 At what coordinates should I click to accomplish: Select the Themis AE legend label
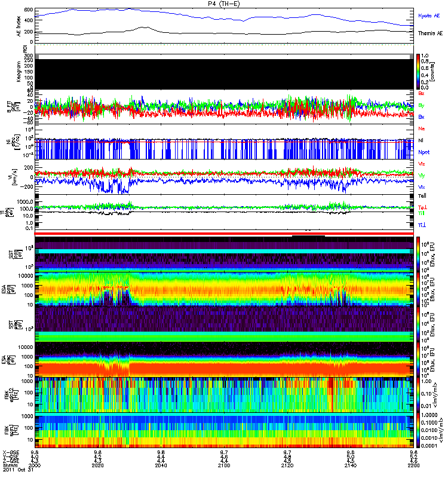pos(430,34)
